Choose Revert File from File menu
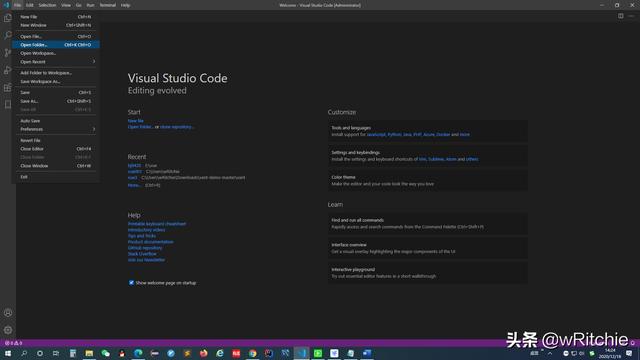Image resolution: width=640 pixels, height=360 pixels. (x=56, y=140)
